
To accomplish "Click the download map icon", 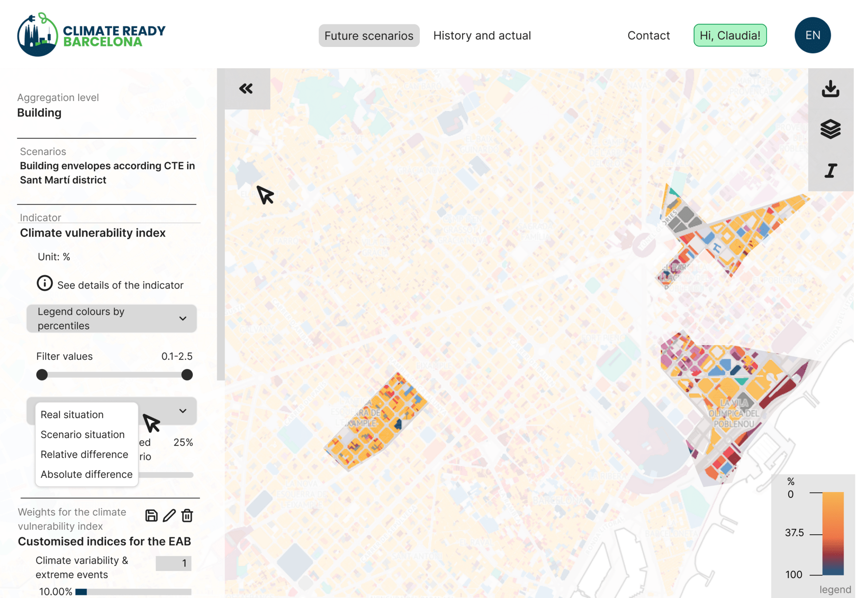I will pos(830,89).
